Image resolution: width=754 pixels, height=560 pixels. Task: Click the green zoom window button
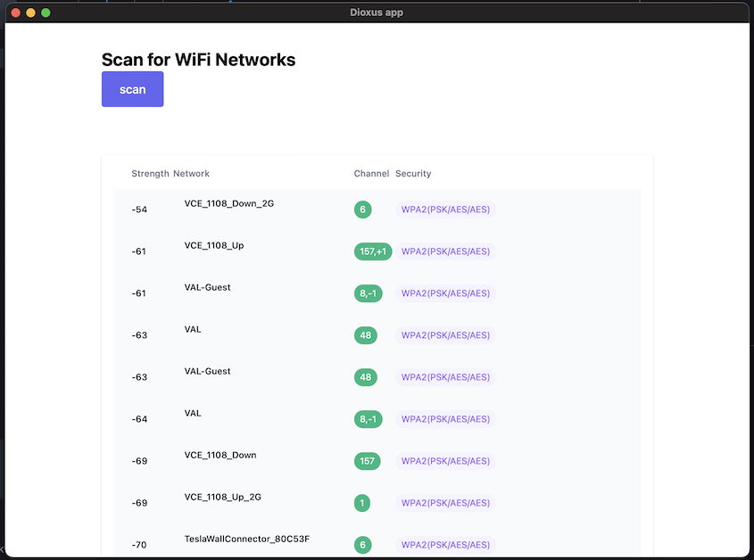click(x=46, y=13)
